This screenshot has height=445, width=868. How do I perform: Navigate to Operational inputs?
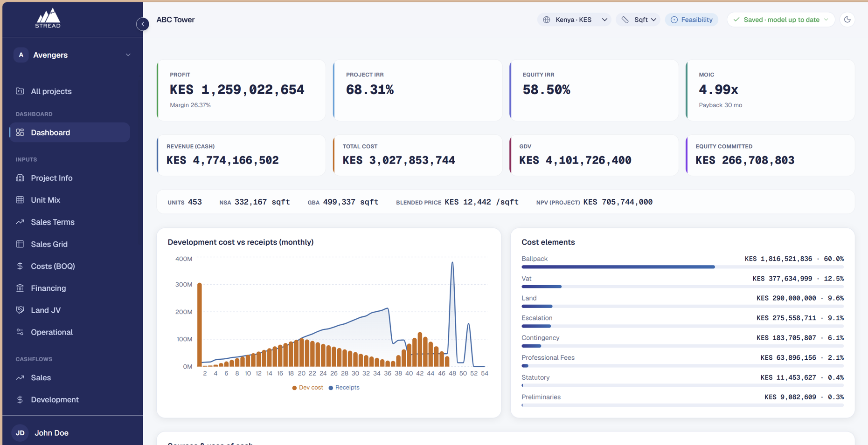[x=69, y=332]
